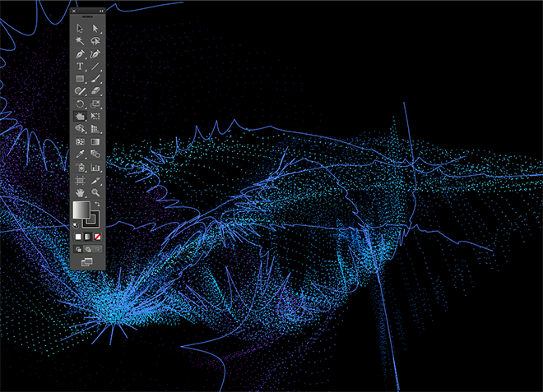Viewport: 543px width, 392px height.
Task: Select the Magic Wand tool
Action: click(x=80, y=40)
